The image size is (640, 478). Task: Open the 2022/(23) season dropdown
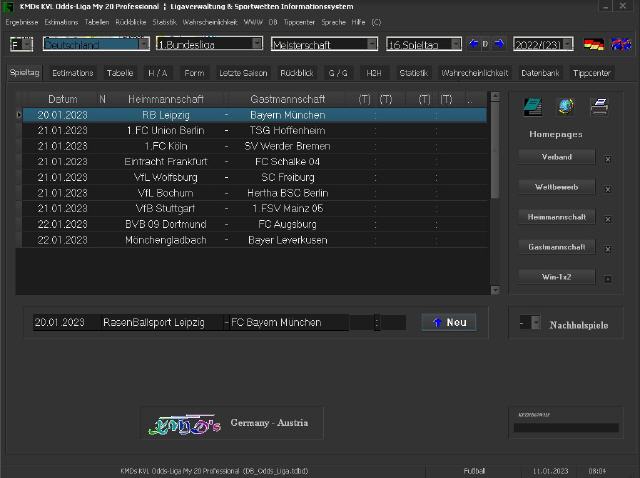point(568,44)
